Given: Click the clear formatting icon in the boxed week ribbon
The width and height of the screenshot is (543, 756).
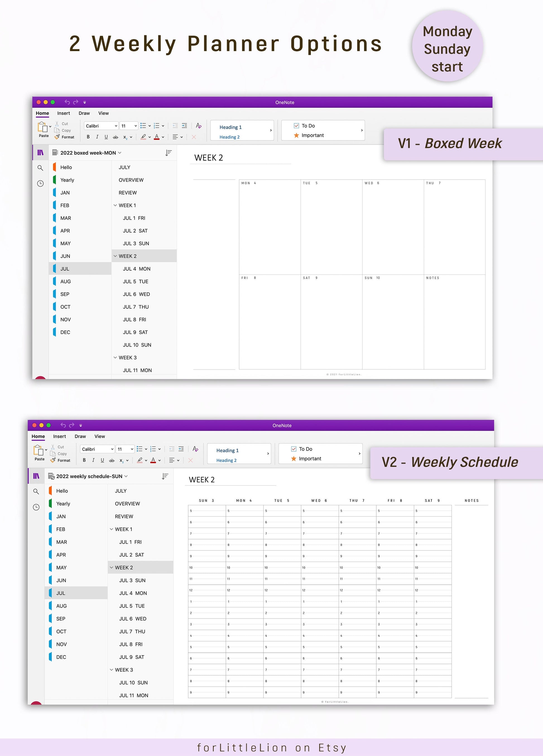Looking at the screenshot, I should (199, 126).
